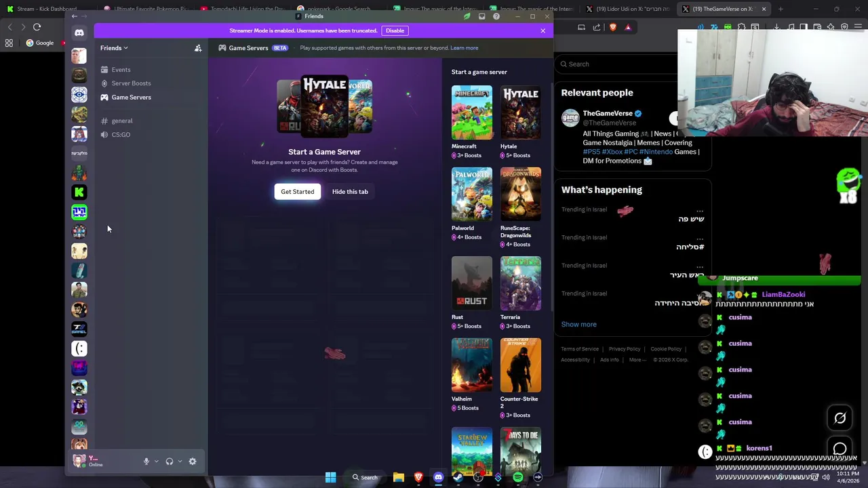Click the Brave shields lion icon in address bar
Viewport: 868px width, 488px height.
coord(613,27)
